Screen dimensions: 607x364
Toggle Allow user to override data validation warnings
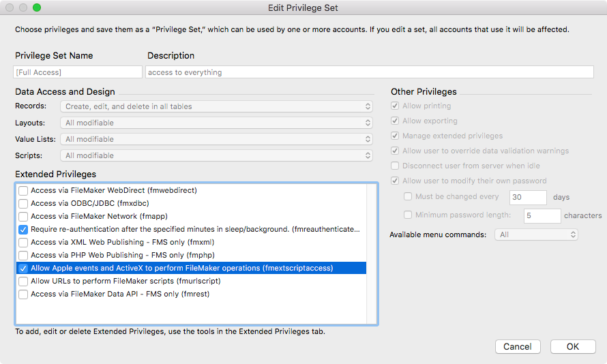395,151
